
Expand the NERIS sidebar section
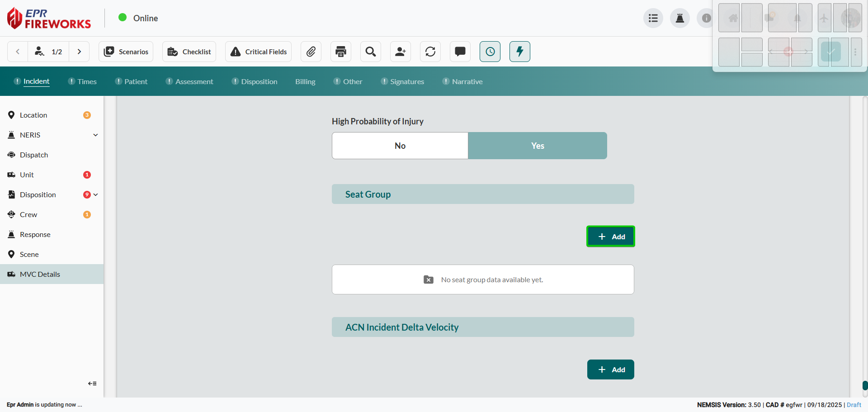point(95,135)
